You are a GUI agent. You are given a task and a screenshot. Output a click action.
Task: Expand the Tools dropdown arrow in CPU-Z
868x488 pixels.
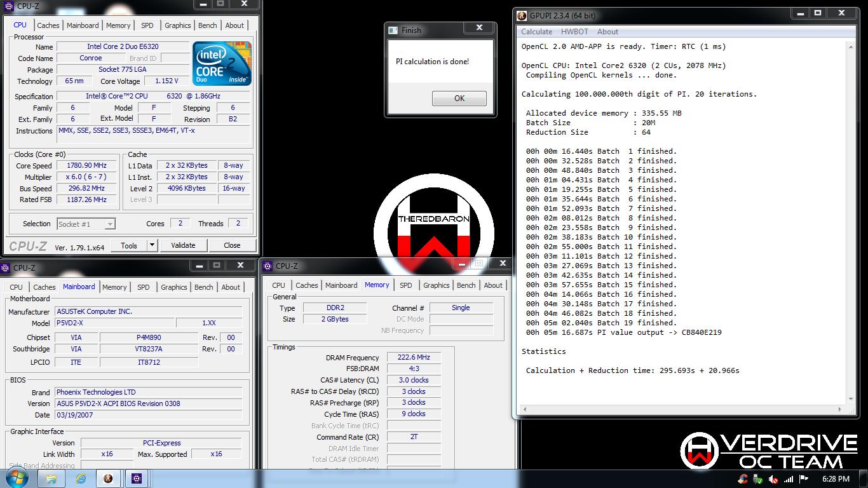click(x=152, y=245)
